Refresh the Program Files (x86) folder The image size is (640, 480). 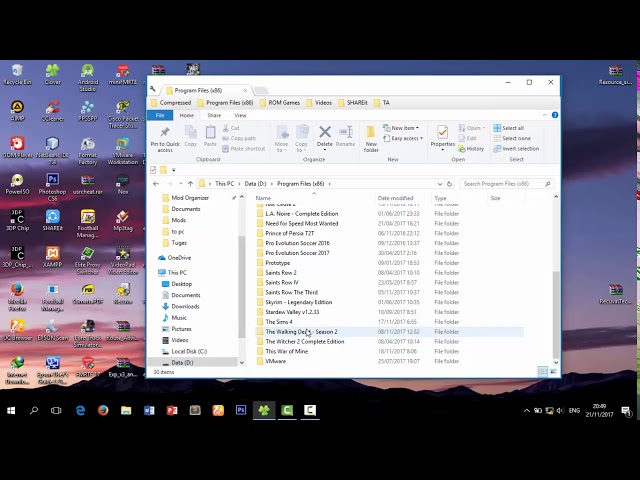pyautogui.click(x=449, y=184)
